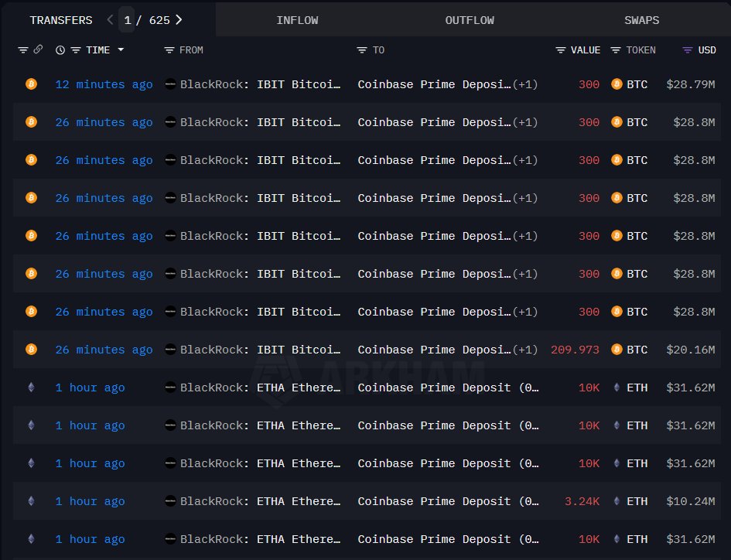Viewport: 731px width, 560px height.
Task: Click the TO column header label
Action: pyautogui.click(x=378, y=50)
